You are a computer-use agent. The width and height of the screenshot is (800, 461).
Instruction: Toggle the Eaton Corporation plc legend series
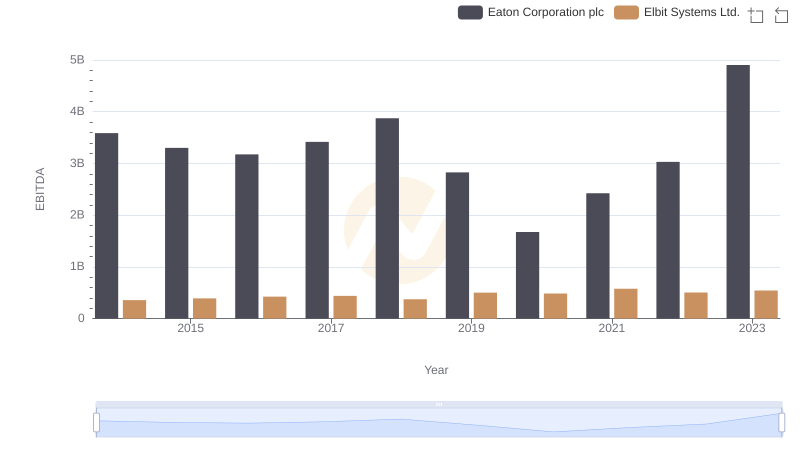pos(531,12)
